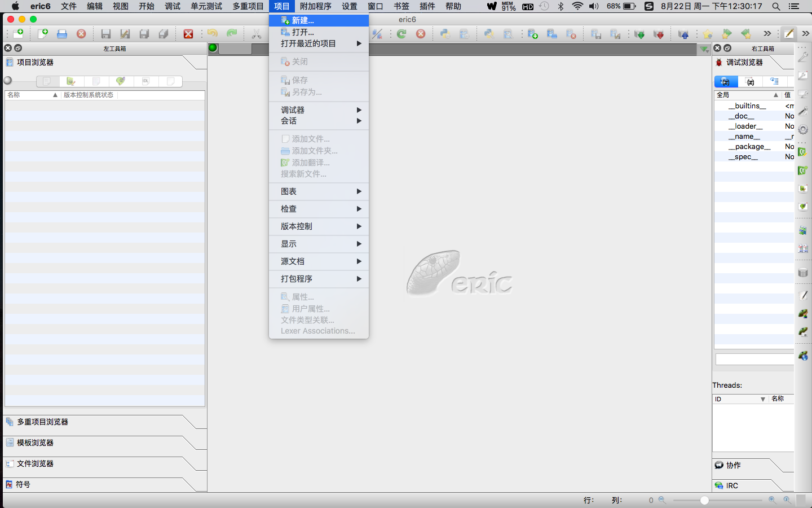The width and height of the screenshot is (812, 508).
Task: Choose 新建... from the 项目 menu
Action: point(319,20)
